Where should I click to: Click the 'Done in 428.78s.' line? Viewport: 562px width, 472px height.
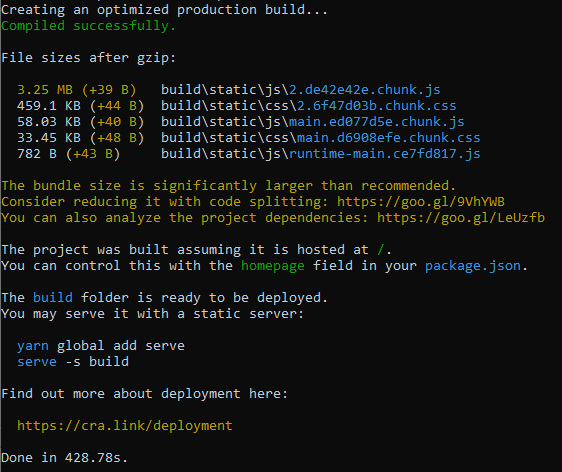(x=65, y=458)
